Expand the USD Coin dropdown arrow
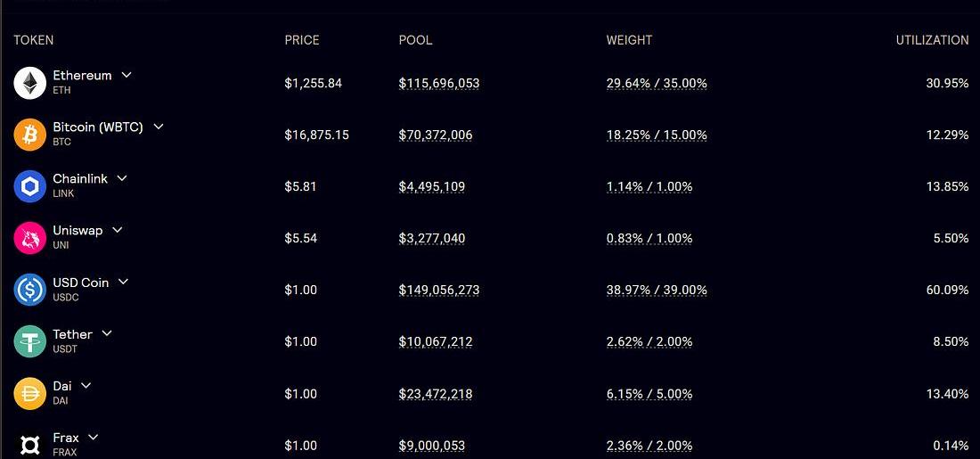The image size is (980, 459). point(124,282)
